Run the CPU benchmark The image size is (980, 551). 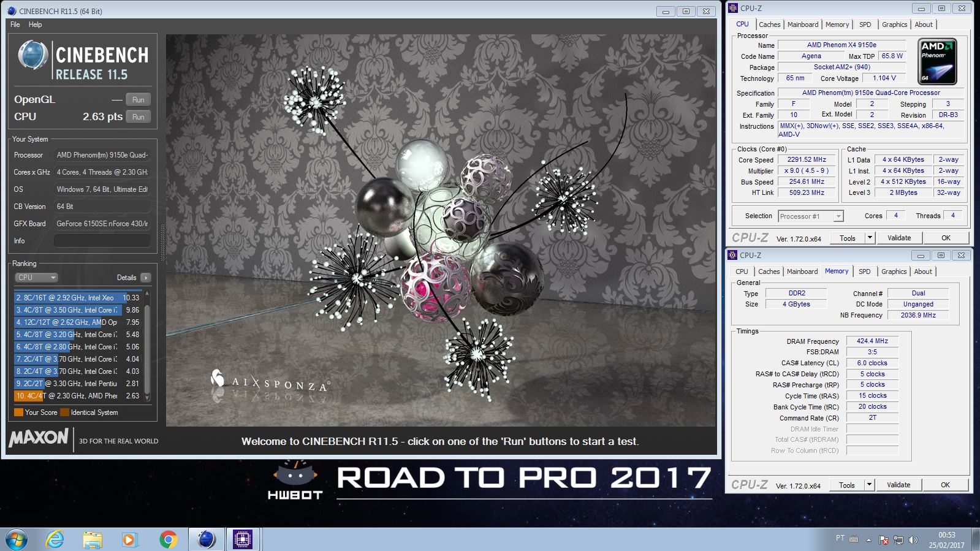tap(139, 117)
